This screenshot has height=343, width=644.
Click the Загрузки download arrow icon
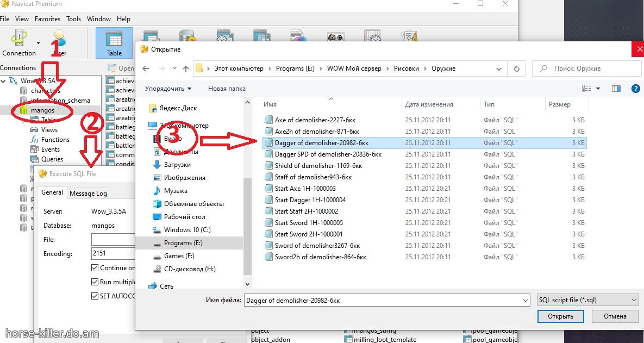pos(157,165)
